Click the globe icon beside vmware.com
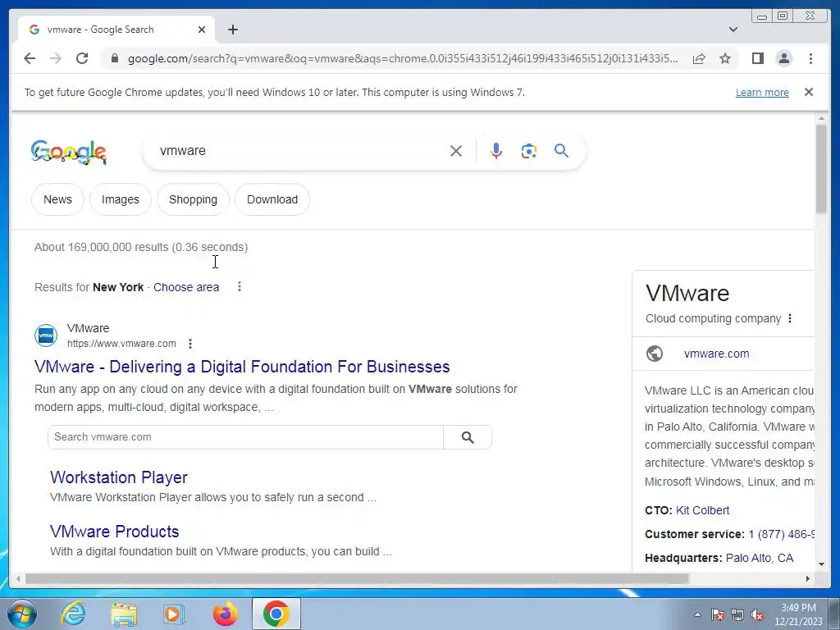The width and height of the screenshot is (840, 630). (654, 354)
